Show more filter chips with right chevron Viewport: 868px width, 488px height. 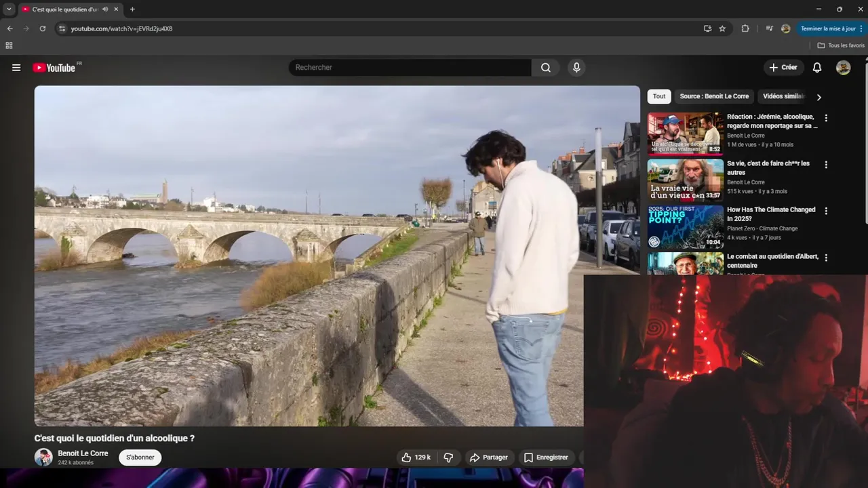click(x=818, y=98)
